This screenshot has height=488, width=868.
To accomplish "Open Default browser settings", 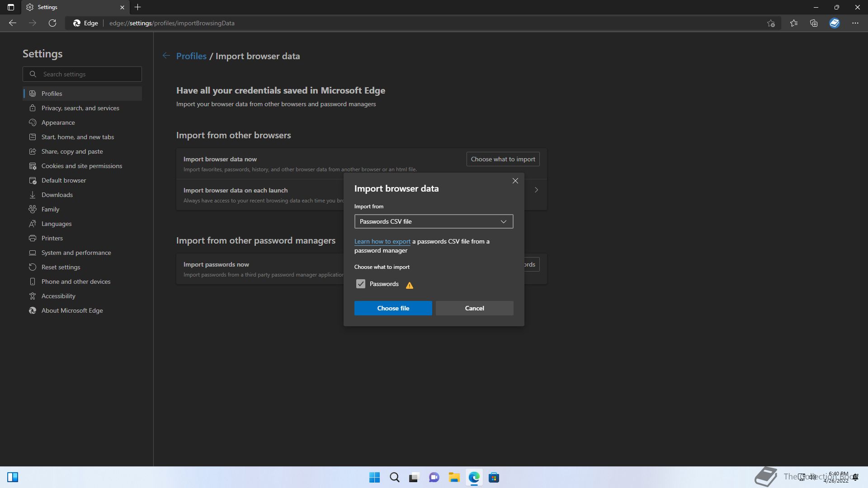I will point(82,180).
